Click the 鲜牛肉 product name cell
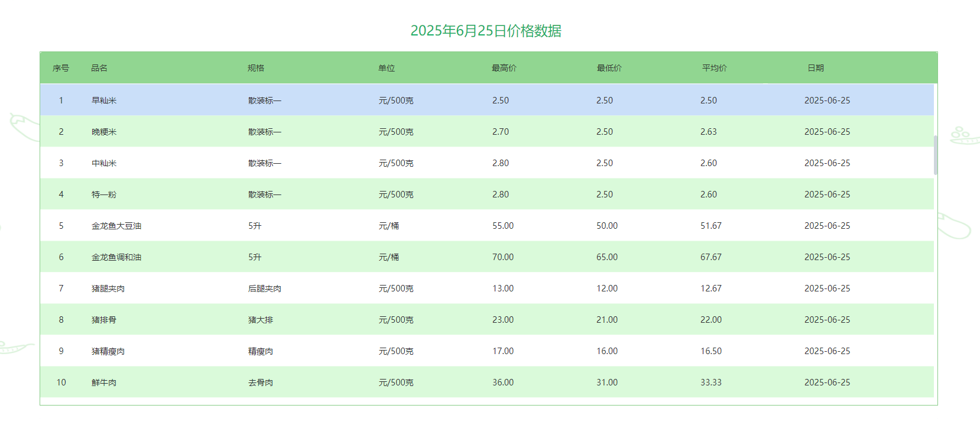 click(x=104, y=382)
